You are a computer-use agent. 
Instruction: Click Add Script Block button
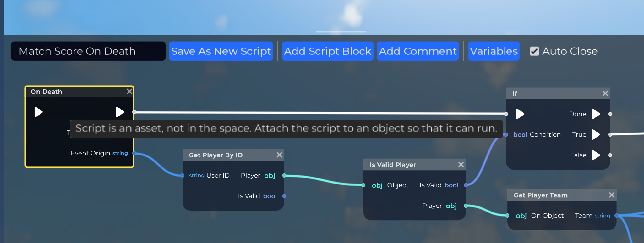click(328, 51)
